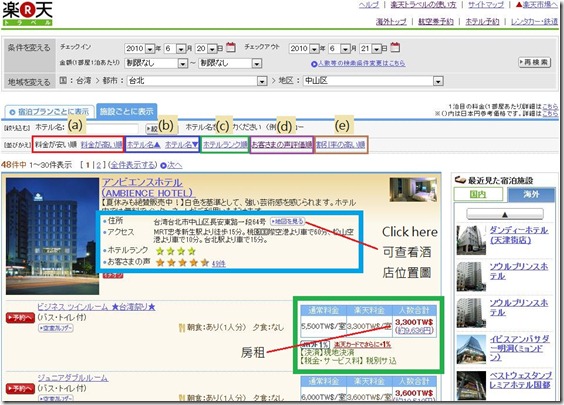Open the check-out calendar icon
The height and width of the screenshot is (405, 564).
pyautogui.click(x=395, y=47)
